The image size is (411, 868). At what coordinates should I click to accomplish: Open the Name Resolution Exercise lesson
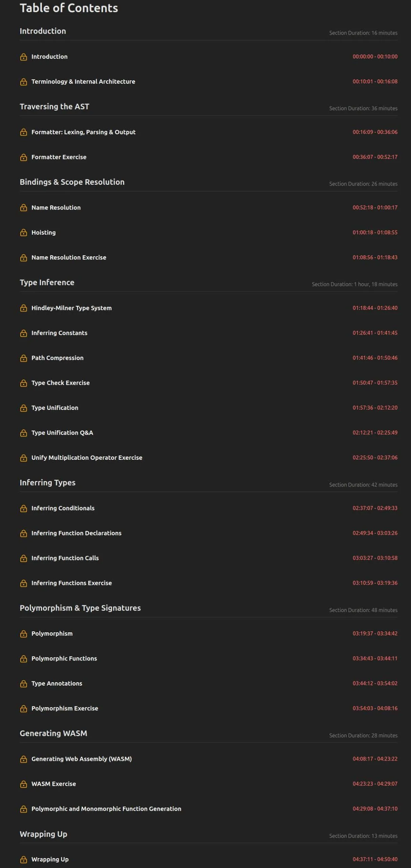[69, 258]
